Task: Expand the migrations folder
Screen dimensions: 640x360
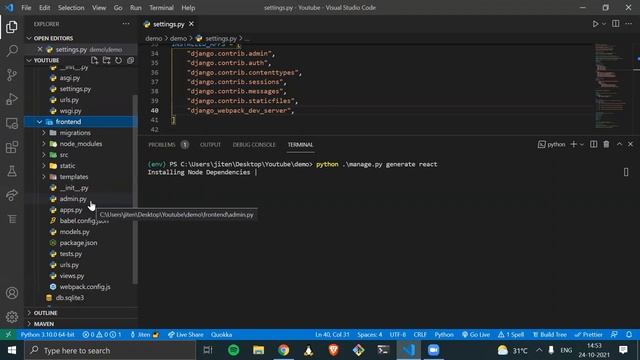Action: click(x=43, y=133)
